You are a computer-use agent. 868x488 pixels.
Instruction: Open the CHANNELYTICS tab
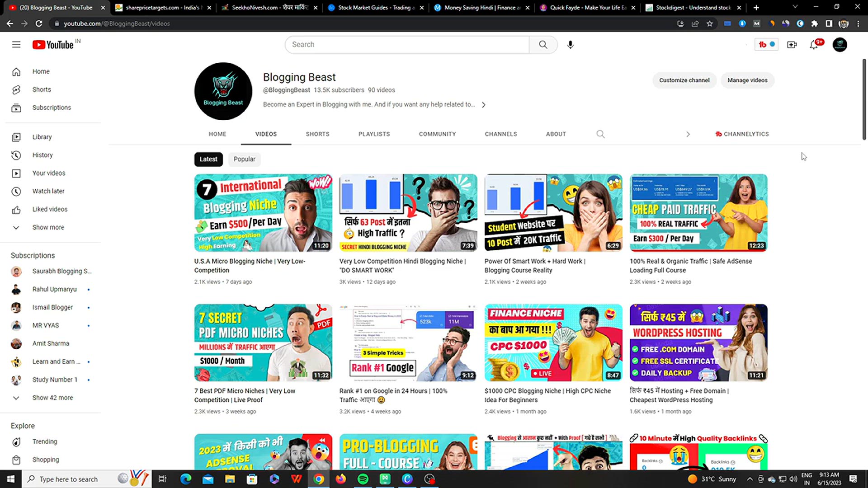pos(742,134)
